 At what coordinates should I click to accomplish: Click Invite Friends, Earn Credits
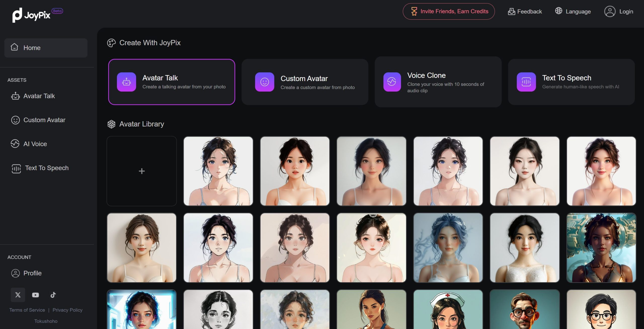click(449, 11)
